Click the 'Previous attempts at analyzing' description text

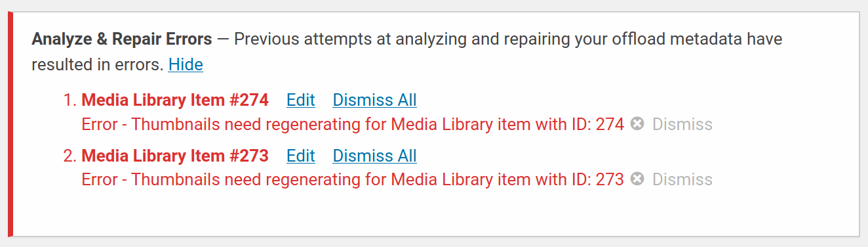[x=407, y=52]
